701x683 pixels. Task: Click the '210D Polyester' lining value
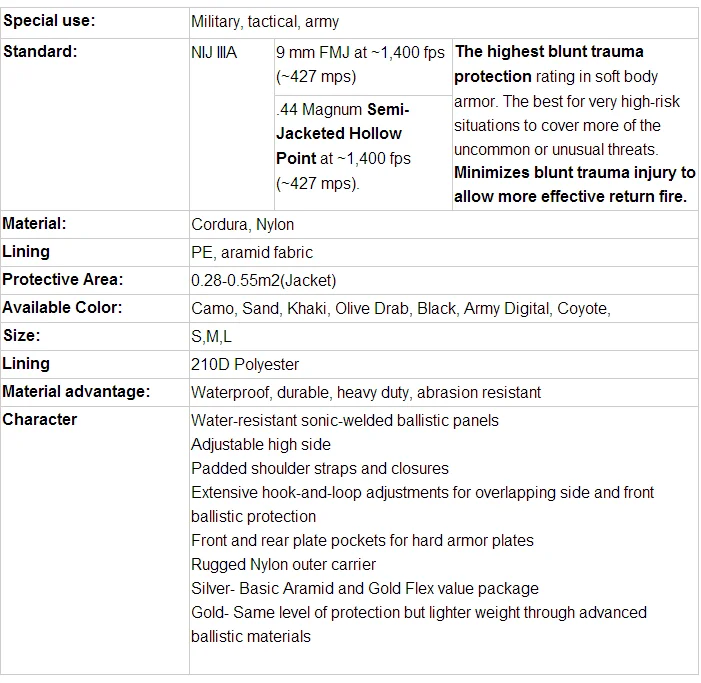click(245, 364)
